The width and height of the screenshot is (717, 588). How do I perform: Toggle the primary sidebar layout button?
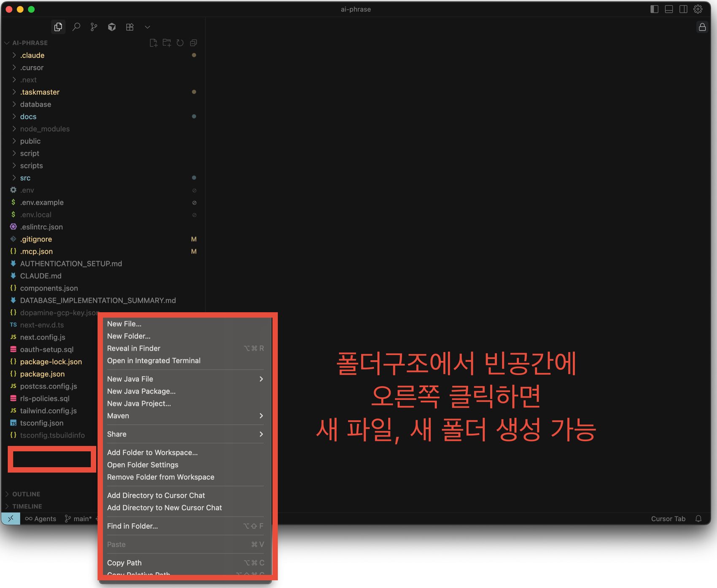pyautogui.click(x=654, y=9)
